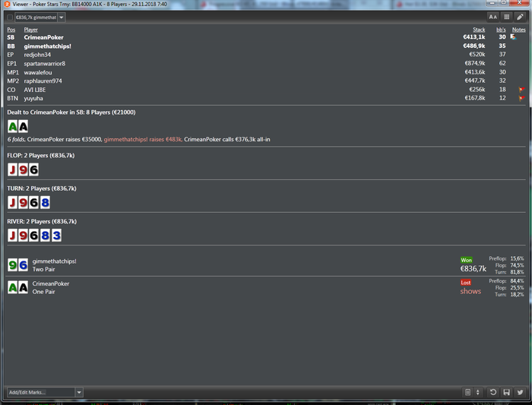This screenshot has height=405, width=532.
Task: Sort by the Stack column header
Action: coord(479,30)
